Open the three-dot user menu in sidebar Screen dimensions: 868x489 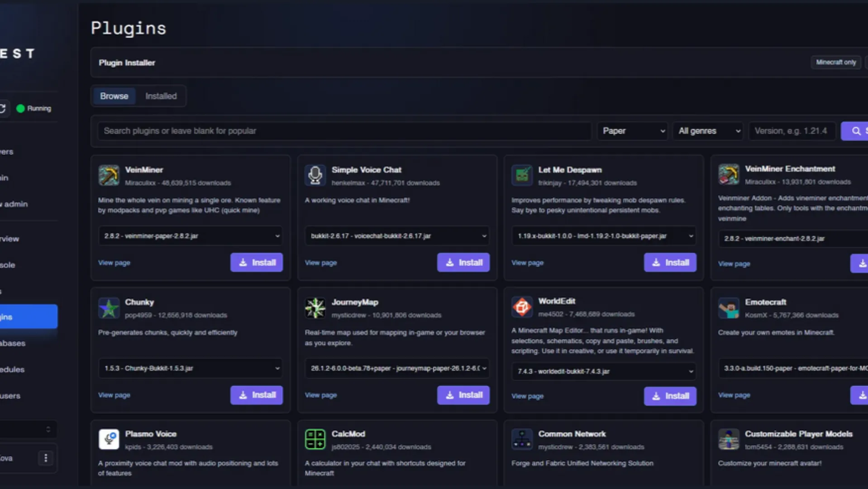pyautogui.click(x=46, y=458)
